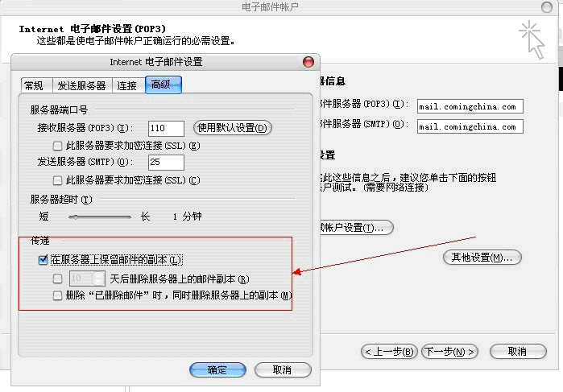
Task: Click the 高级 tab
Action: (162, 85)
